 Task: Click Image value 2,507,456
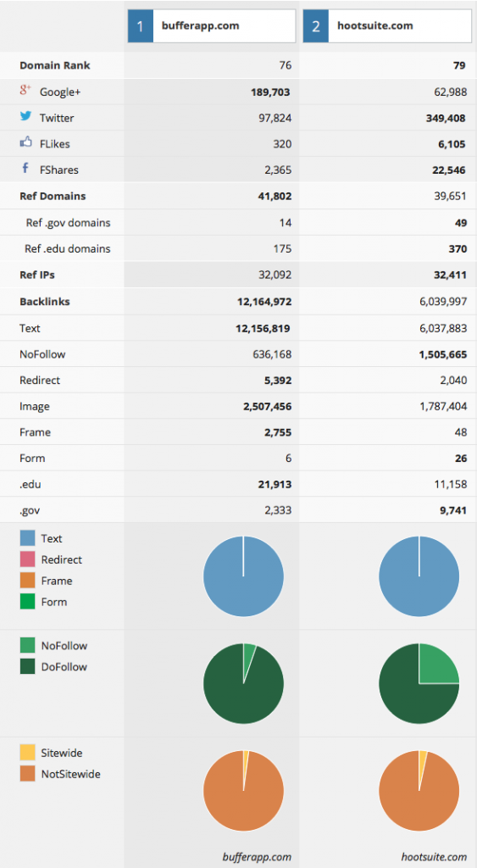(267, 407)
